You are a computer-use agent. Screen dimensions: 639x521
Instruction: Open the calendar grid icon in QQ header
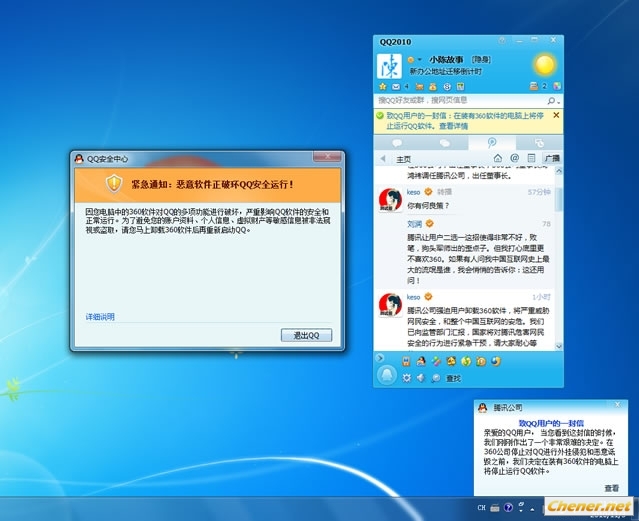click(461, 86)
